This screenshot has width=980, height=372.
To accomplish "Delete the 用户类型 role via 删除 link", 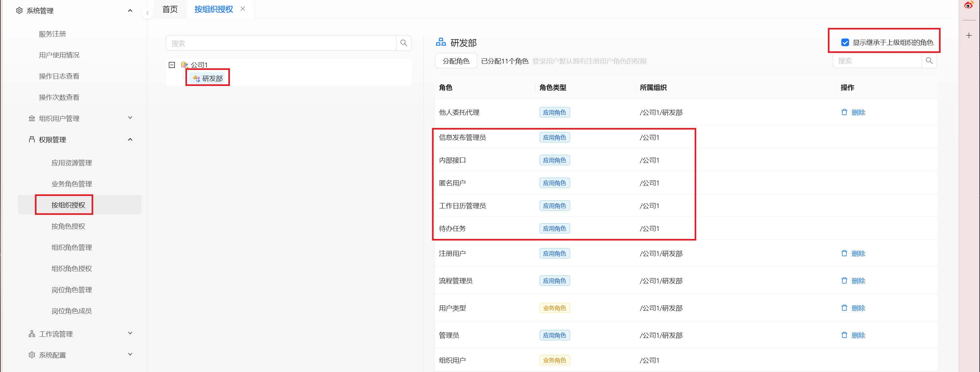I will (858, 308).
